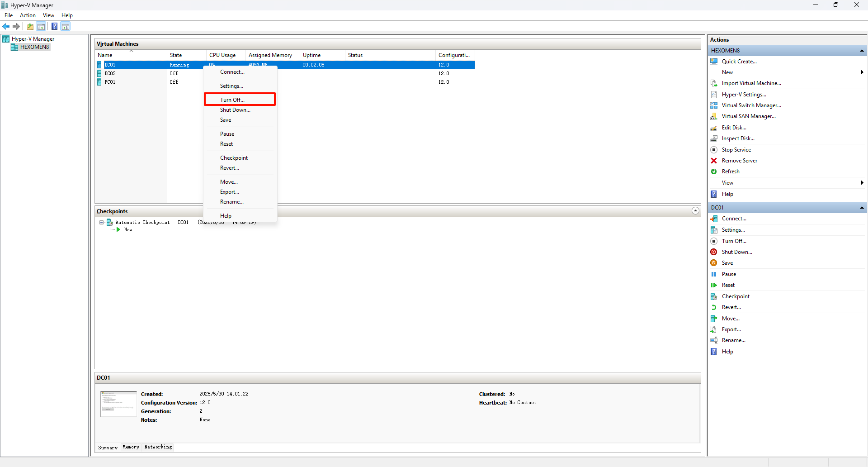Choose Settings in context menu
Image resolution: width=868 pixels, height=467 pixels.
240,86
